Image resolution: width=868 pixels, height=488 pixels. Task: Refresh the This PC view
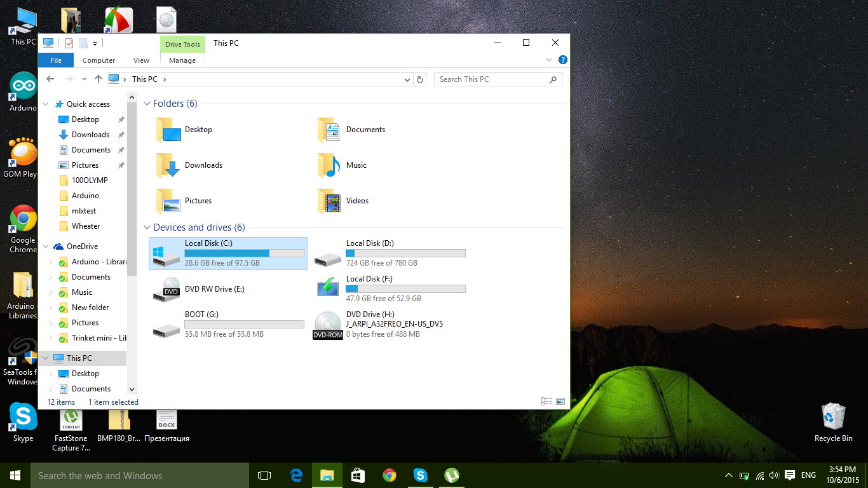coord(419,79)
